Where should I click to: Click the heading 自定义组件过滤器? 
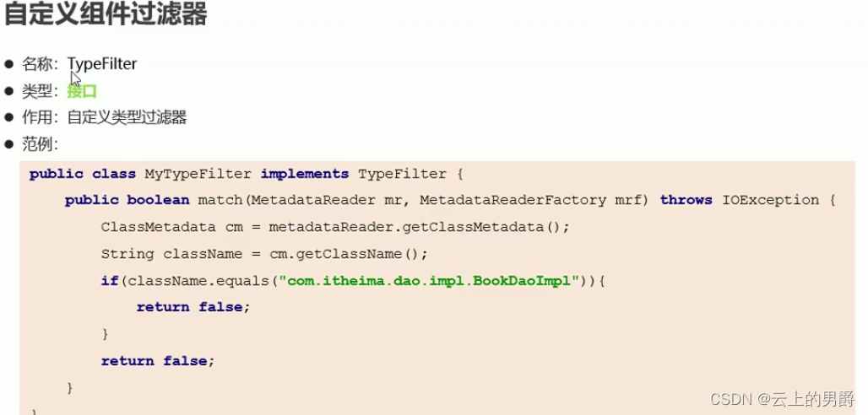[x=106, y=15]
